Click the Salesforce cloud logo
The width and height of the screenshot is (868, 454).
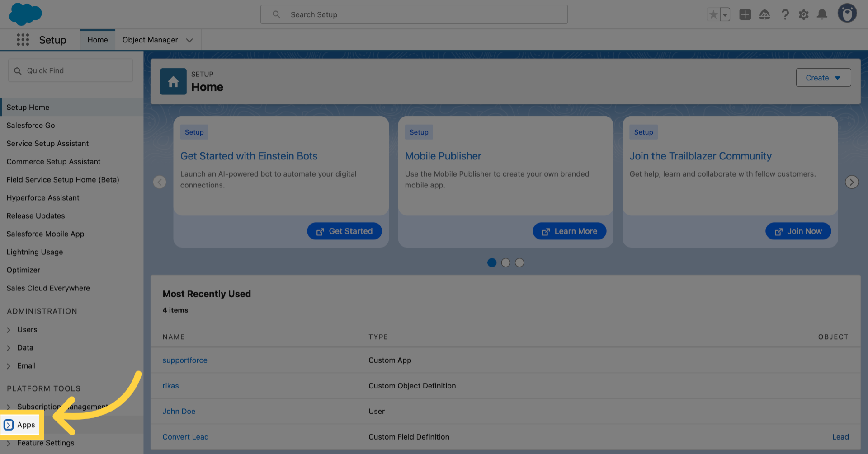tap(25, 14)
